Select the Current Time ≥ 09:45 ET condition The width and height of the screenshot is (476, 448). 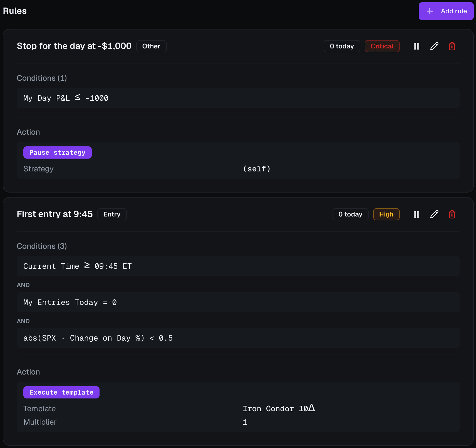click(238, 266)
